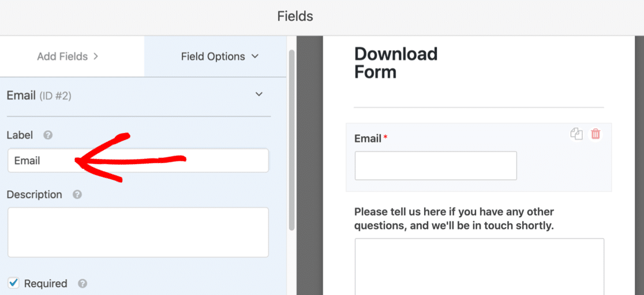The width and height of the screenshot is (644, 295).
Task: Click the help icon next to Label
Action: tap(48, 135)
